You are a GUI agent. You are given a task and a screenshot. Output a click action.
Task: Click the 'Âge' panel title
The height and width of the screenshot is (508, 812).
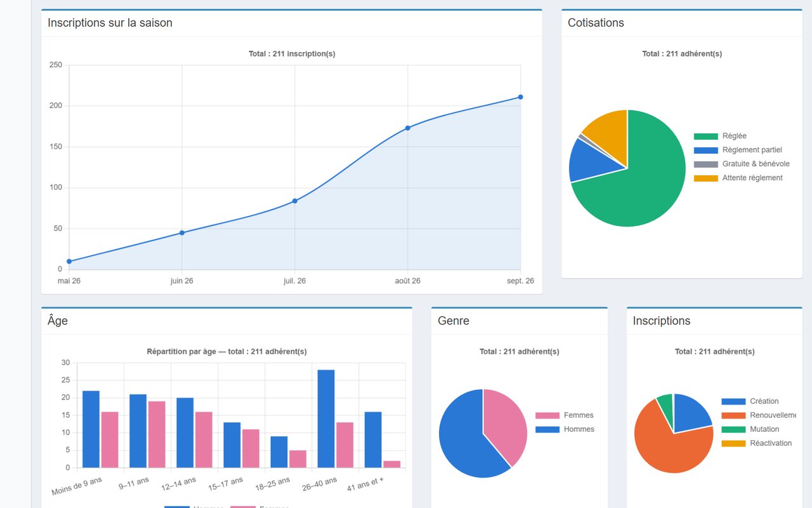58,321
